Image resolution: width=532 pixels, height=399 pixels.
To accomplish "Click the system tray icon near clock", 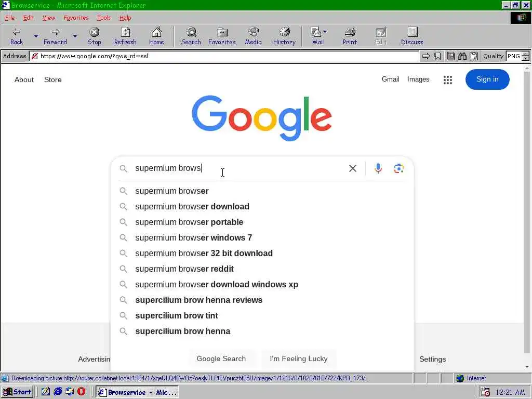I will [485, 392].
